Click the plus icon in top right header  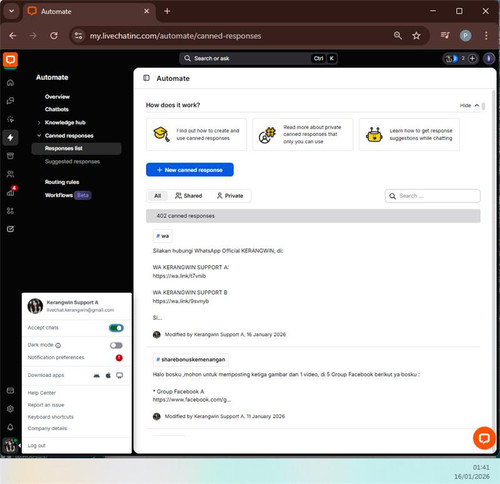pos(472,59)
